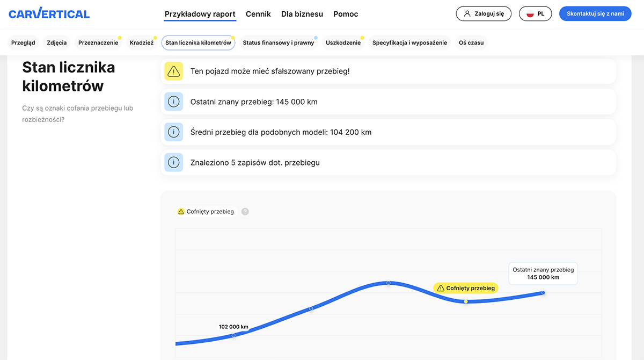Click the info icon beside 'Średni przebieg dla podobnych modeli'
644x360 pixels.
(x=173, y=132)
